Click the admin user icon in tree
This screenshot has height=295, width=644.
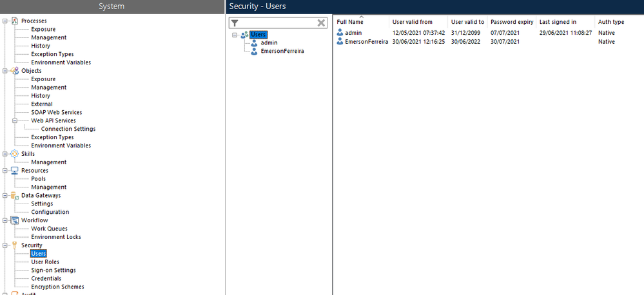(x=254, y=43)
